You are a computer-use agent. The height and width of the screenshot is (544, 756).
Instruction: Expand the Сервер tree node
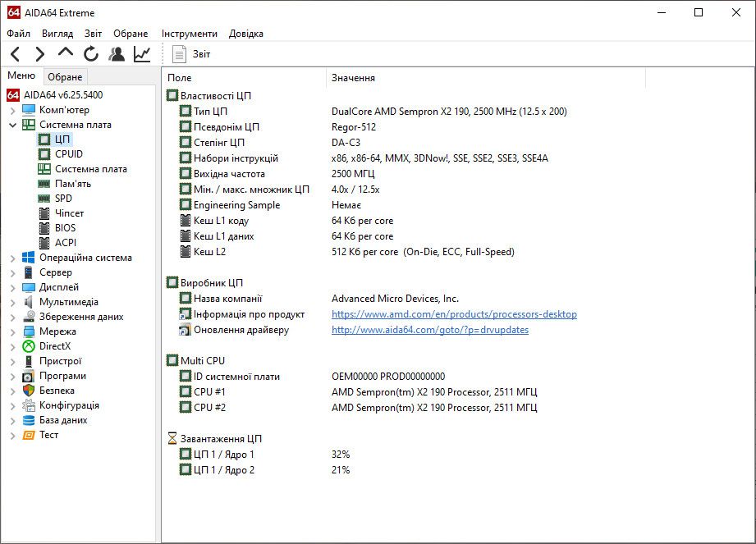pyautogui.click(x=12, y=272)
